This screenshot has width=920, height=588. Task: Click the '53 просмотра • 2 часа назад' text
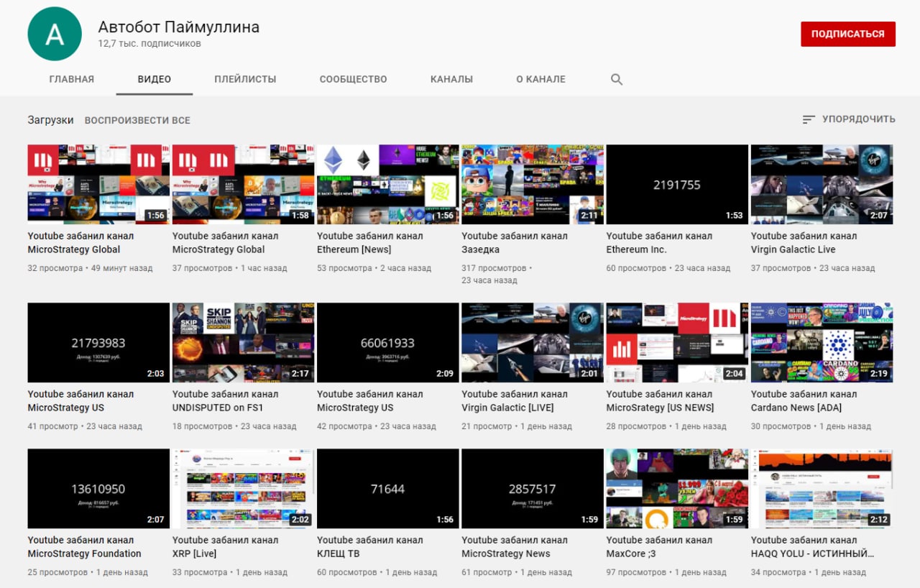coord(374,268)
